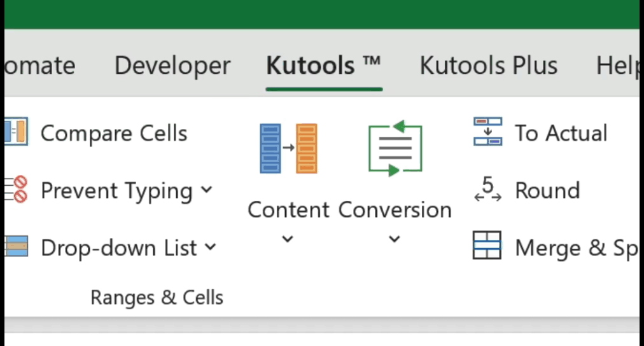
Task: Click the Prevent Typing label
Action: pos(116,191)
